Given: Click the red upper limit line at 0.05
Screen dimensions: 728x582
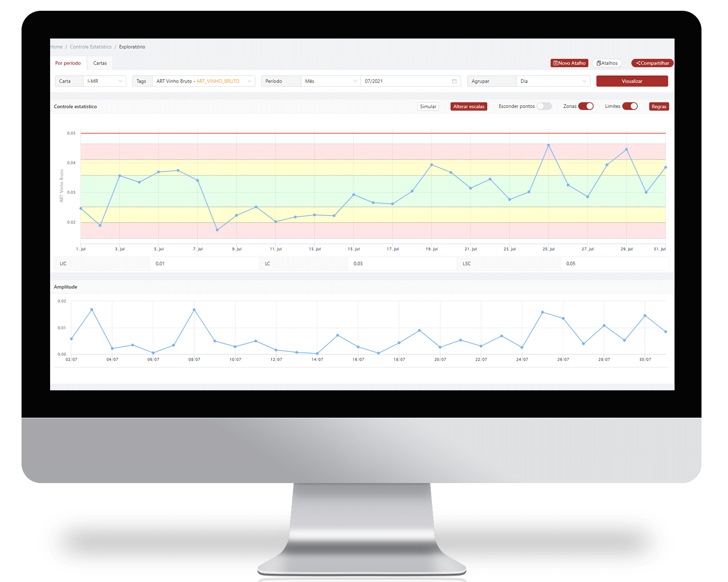Looking at the screenshot, I should coord(373,133).
